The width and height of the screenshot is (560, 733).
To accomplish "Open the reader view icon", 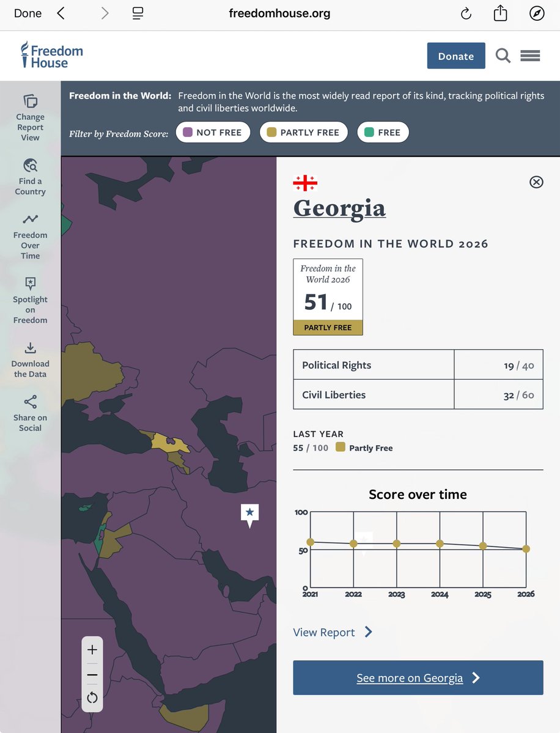I will tap(138, 13).
